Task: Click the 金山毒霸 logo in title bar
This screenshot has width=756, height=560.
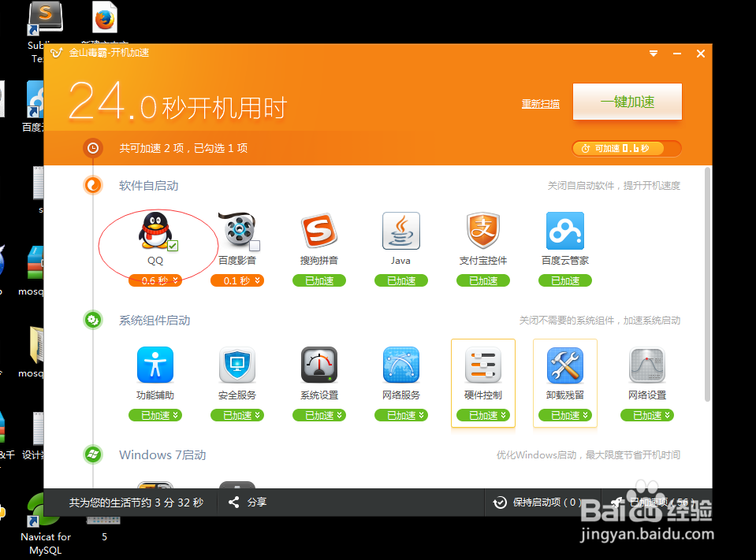Action: [57, 53]
